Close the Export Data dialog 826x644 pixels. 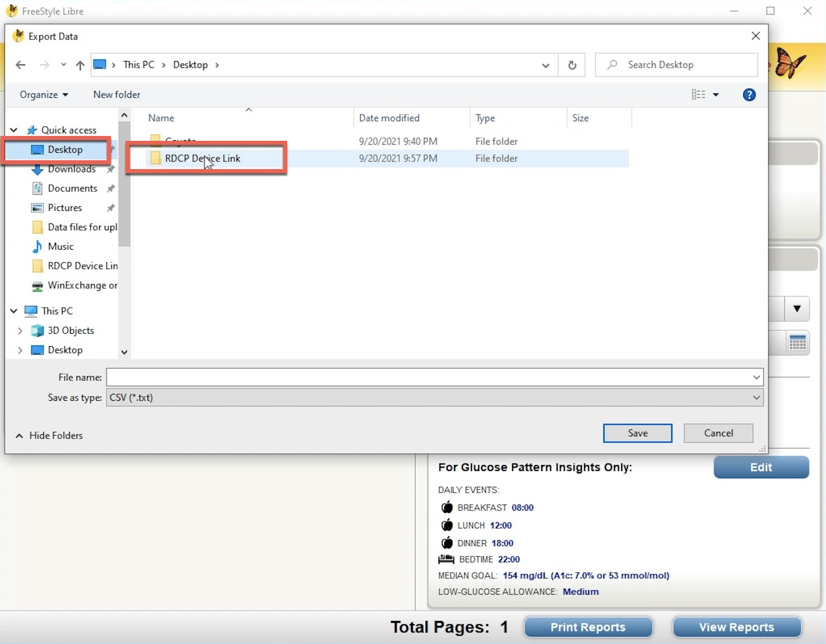click(755, 36)
